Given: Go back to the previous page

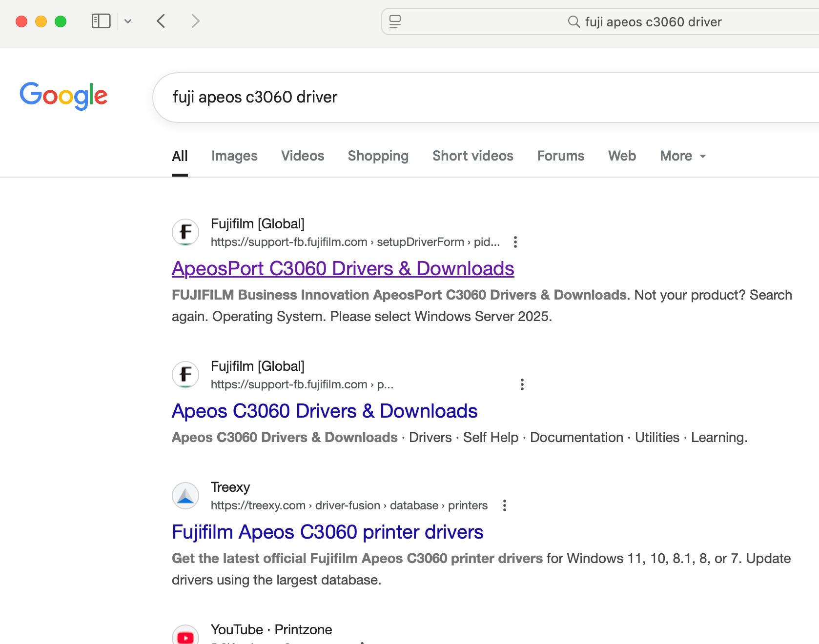Looking at the screenshot, I should [x=161, y=21].
